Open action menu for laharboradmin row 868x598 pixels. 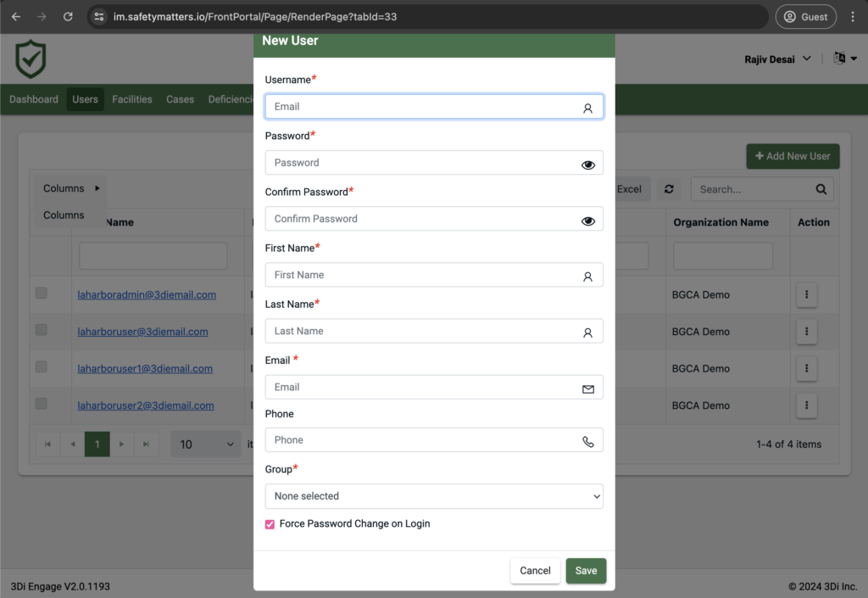pos(807,294)
